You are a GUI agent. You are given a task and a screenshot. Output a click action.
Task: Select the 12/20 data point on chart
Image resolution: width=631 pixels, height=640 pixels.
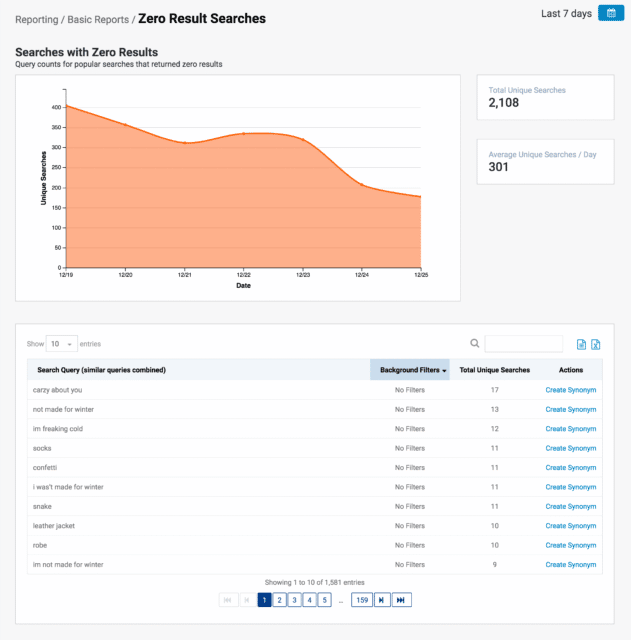click(125, 125)
